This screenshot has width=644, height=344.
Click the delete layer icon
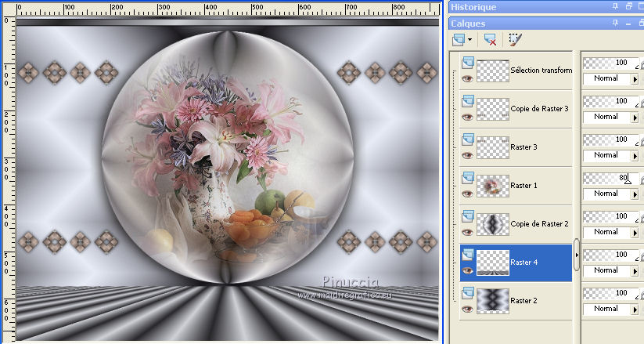pos(490,39)
